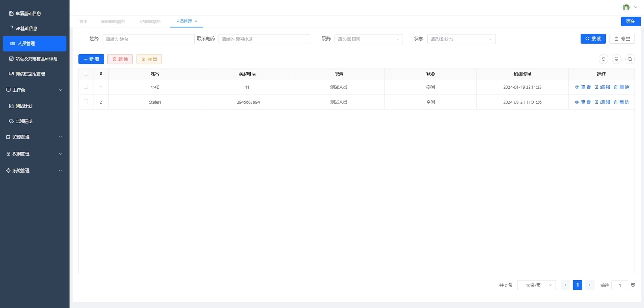Tick the select-all header checkbox
Screen dimensions: 644x308
pos(86,74)
